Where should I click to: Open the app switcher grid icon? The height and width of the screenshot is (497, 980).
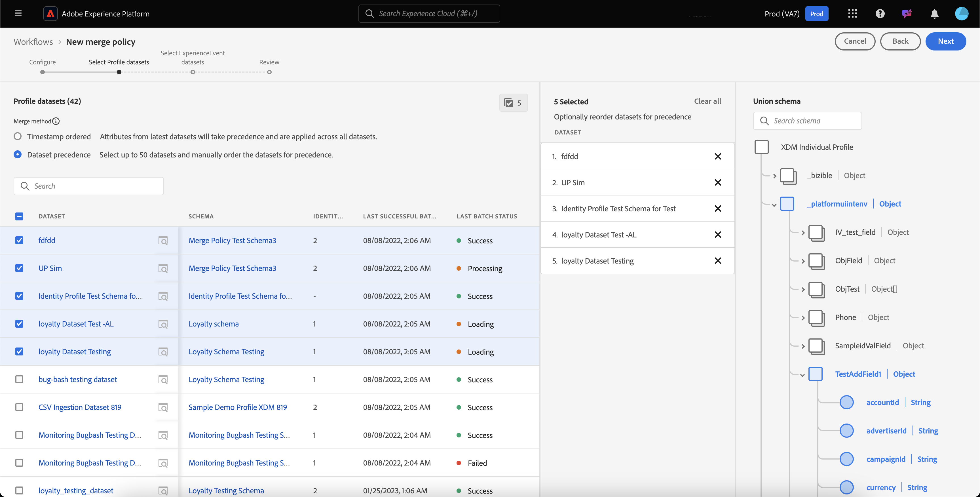click(852, 14)
